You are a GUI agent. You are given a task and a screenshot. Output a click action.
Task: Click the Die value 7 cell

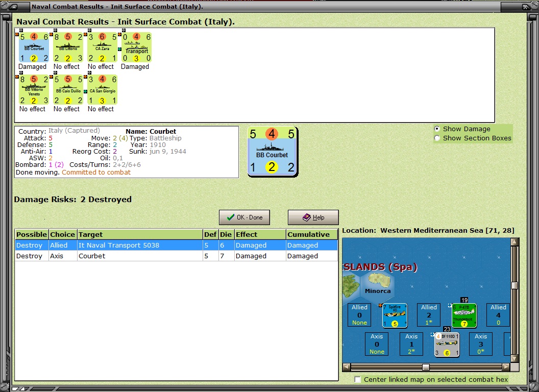226,256
